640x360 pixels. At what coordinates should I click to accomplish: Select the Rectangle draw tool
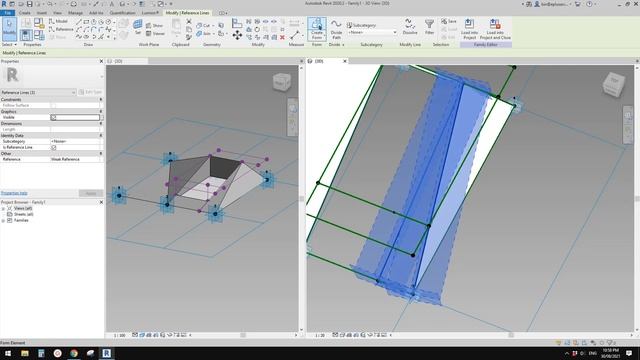pyautogui.click(x=86, y=22)
